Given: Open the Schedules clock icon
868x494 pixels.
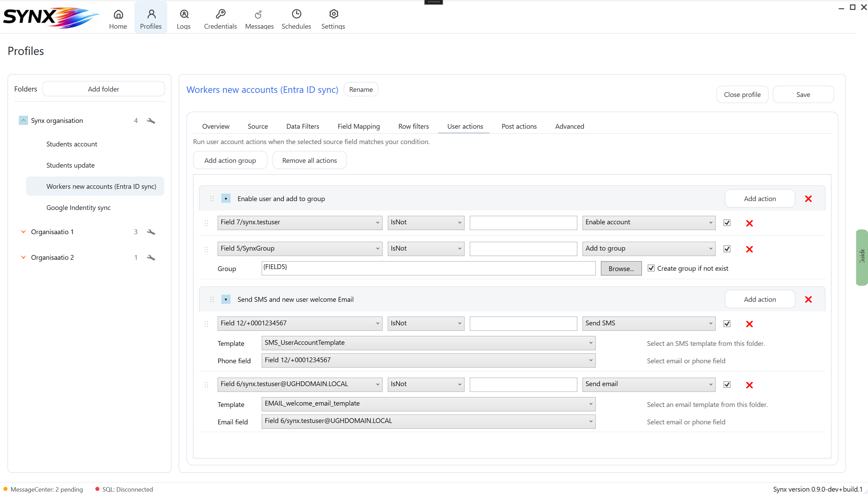Looking at the screenshot, I should (x=297, y=14).
